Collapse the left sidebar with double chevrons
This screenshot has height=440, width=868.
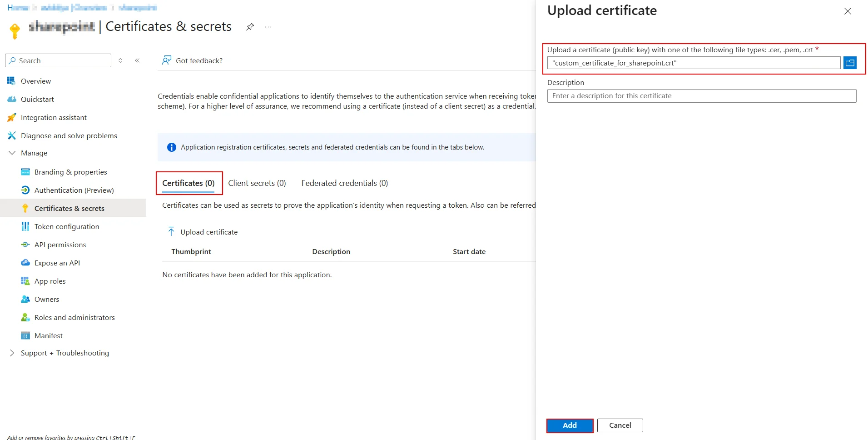[x=138, y=60]
